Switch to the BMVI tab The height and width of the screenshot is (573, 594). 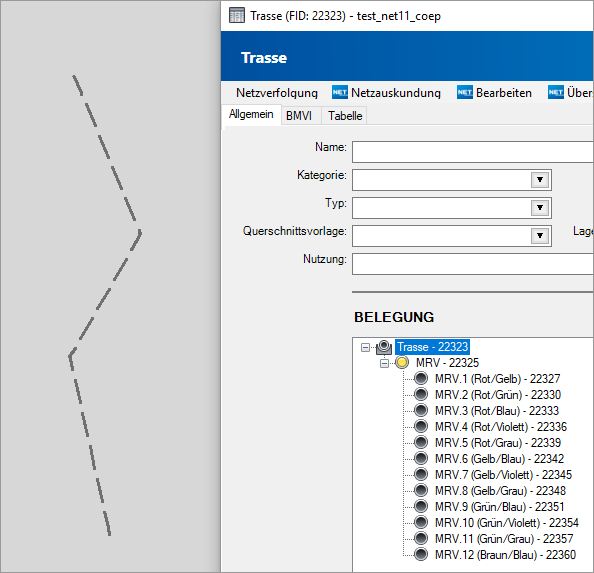tap(299, 116)
